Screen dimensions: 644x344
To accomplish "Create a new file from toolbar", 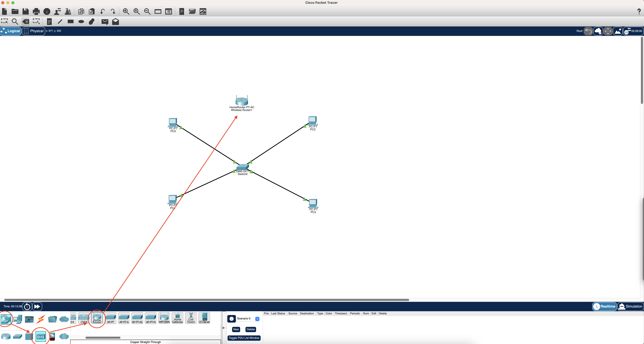I will 4,11.
